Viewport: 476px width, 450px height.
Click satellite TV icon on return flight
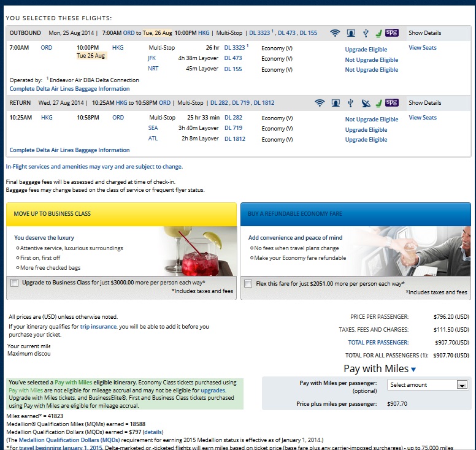click(x=366, y=103)
